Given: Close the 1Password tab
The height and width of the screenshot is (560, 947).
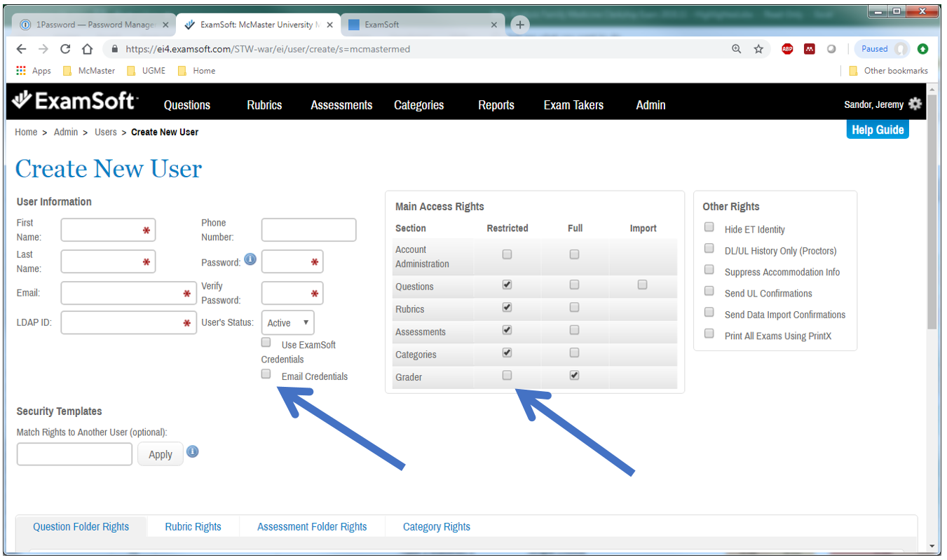Looking at the screenshot, I should coord(165,25).
